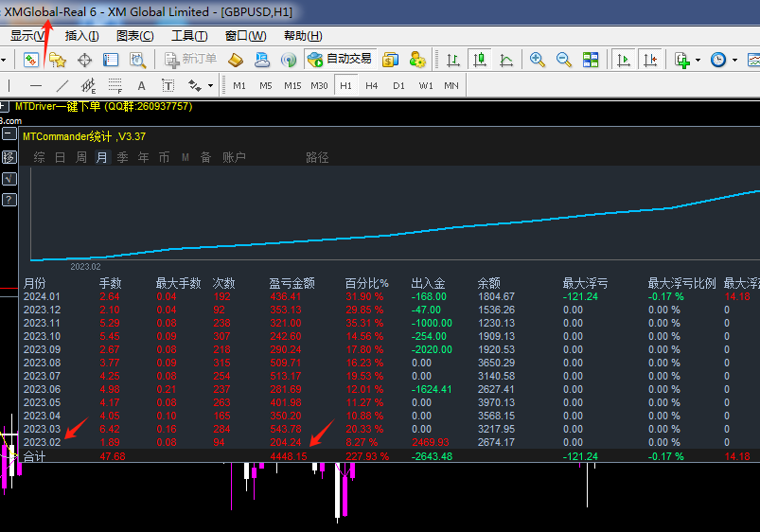
Task: Switch to bar chart display
Action: tap(453, 60)
